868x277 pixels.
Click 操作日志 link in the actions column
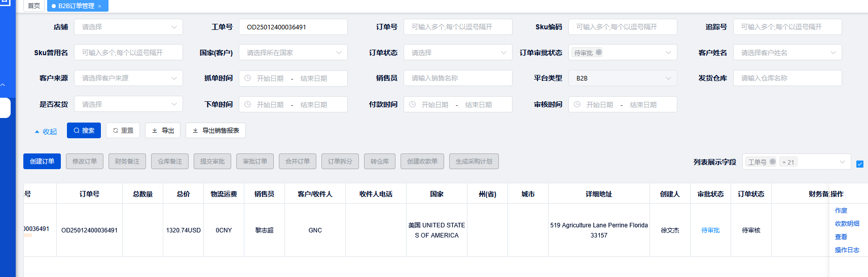coord(847,250)
